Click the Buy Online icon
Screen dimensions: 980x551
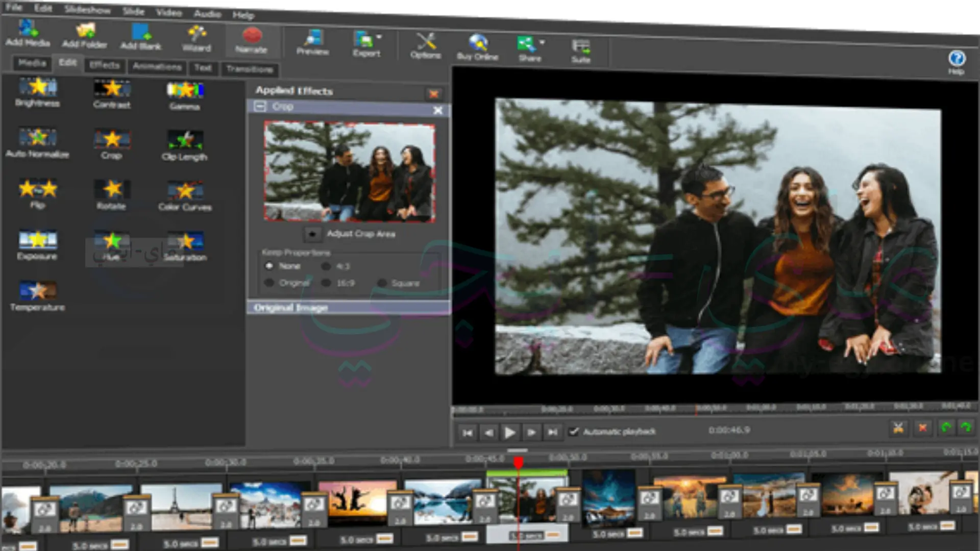tap(478, 47)
